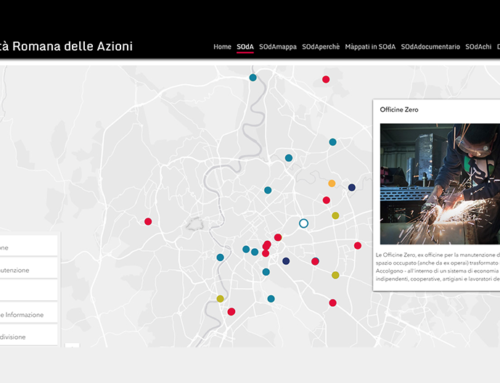Click the Officine Zero popup title
This screenshot has height=383, width=500.
click(x=399, y=110)
